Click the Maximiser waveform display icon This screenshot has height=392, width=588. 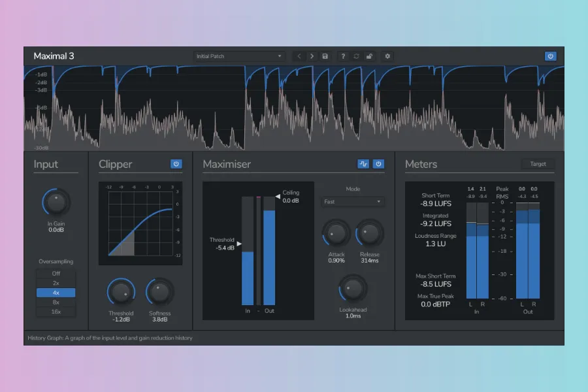(363, 164)
